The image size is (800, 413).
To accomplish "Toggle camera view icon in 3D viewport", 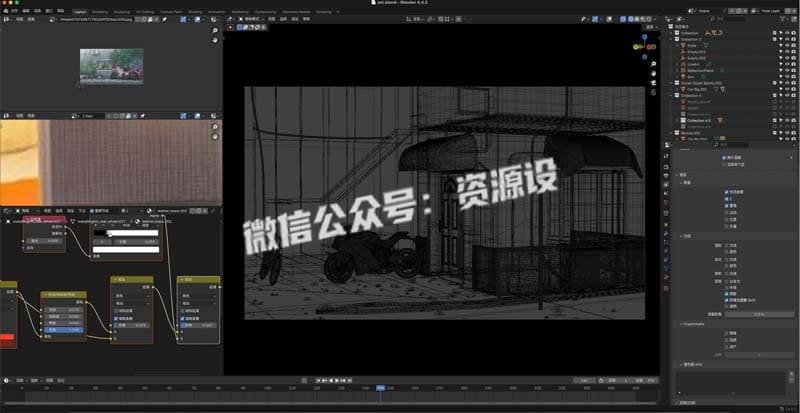I will pos(654,83).
